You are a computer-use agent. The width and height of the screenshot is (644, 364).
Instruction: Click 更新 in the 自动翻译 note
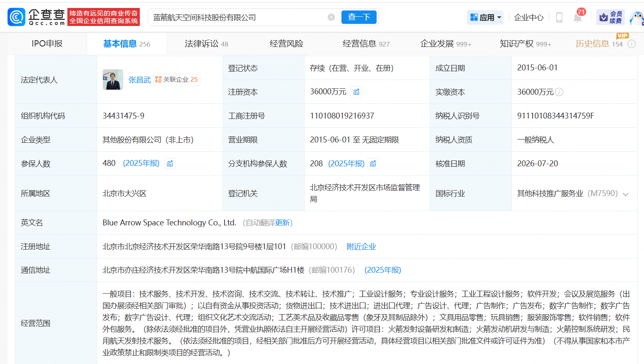(282, 223)
